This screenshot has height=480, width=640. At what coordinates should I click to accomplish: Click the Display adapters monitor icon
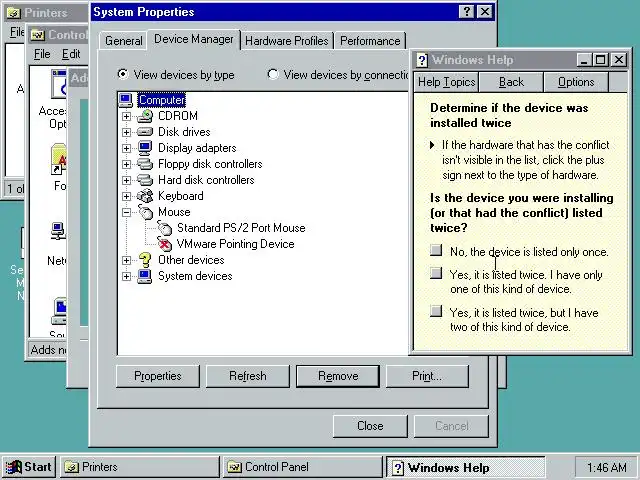click(x=145, y=148)
